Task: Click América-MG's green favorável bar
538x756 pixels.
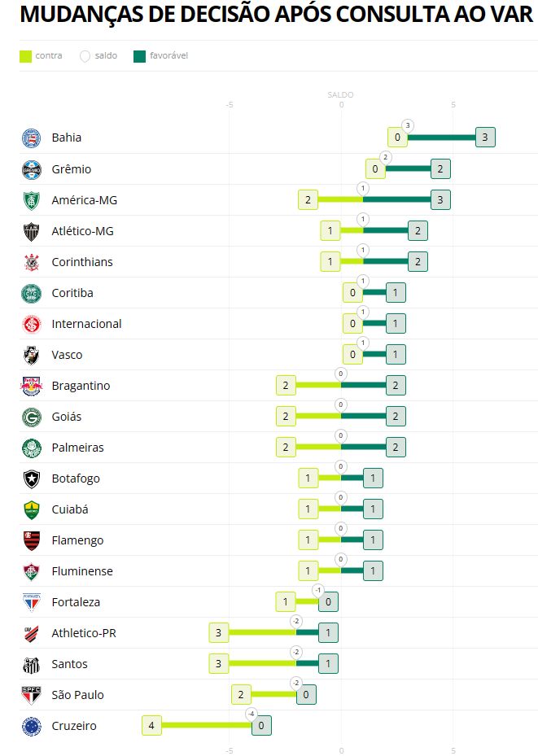Action: (396, 199)
